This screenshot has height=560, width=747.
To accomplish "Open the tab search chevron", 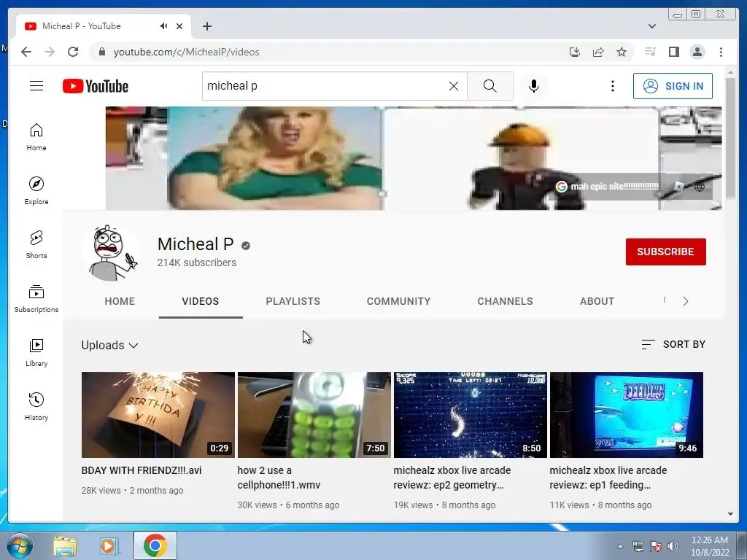I will tap(652, 26).
